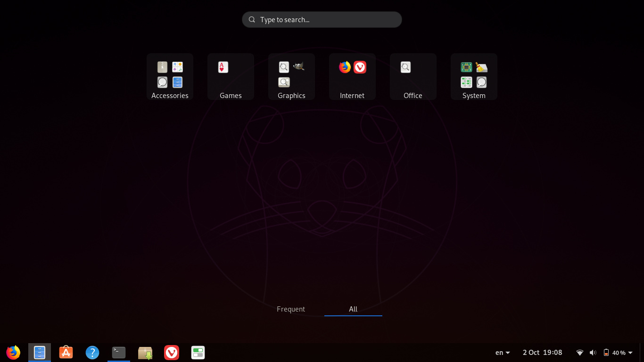
Task: Expand the Internet app folder
Action: click(x=352, y=76)
